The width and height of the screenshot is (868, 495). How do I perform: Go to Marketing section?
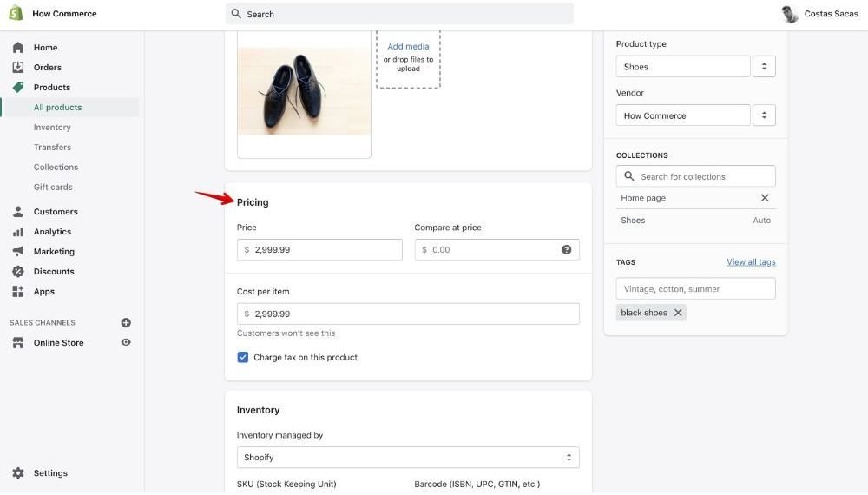[54, 251]
